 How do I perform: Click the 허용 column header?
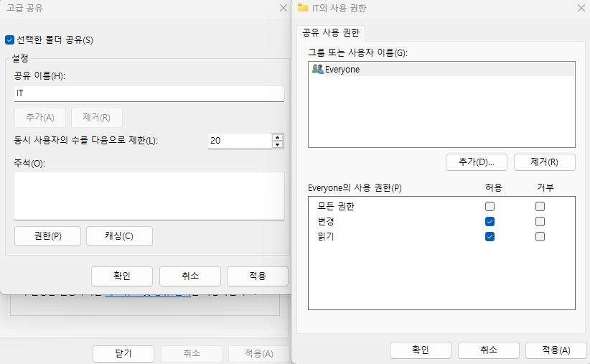coord(493,187)
